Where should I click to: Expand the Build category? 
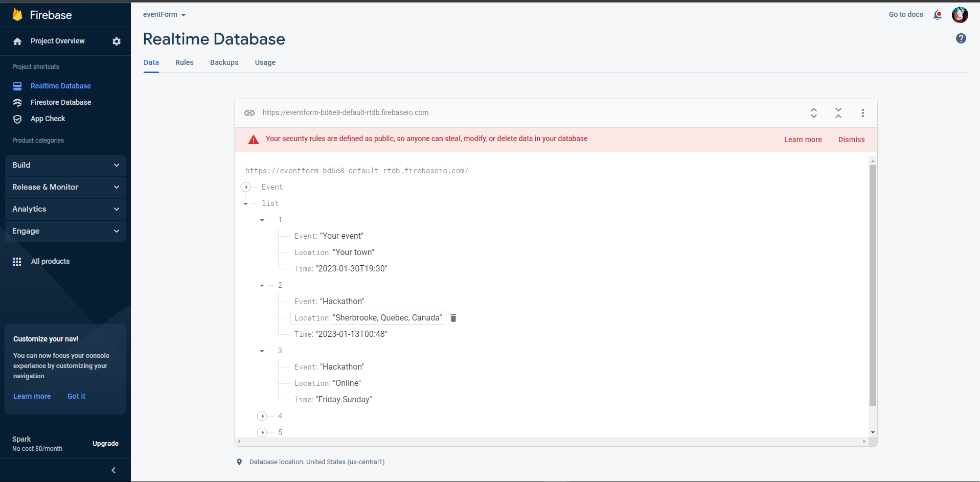click(x=65, y=165)
